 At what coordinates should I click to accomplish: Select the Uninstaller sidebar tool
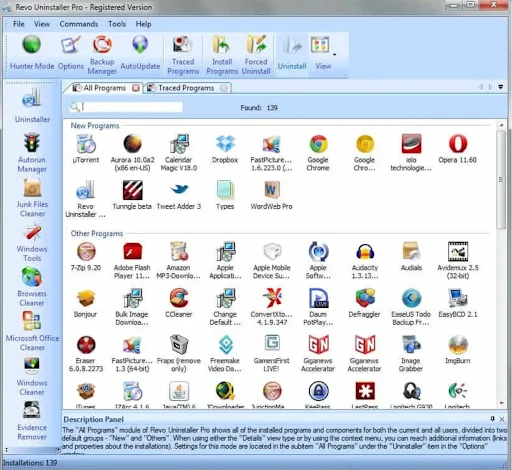coord(32,105)
